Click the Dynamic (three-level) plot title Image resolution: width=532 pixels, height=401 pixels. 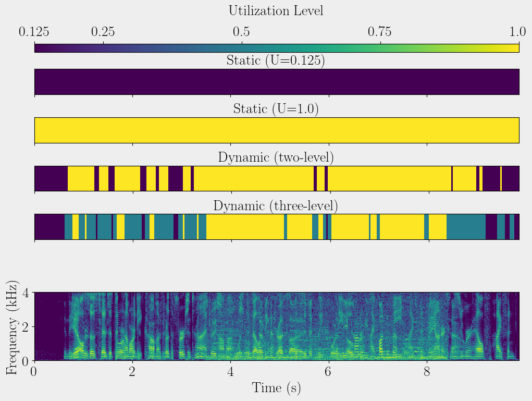pos(276,206)
